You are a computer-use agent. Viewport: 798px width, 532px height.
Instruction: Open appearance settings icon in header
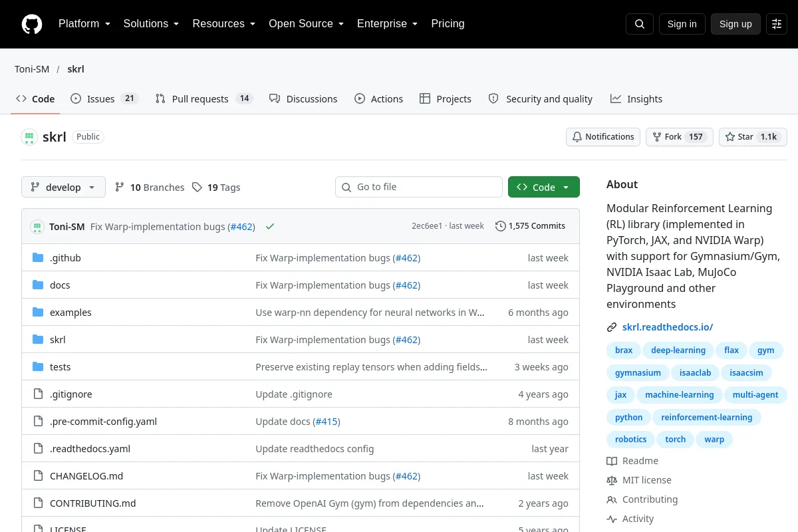777,24
